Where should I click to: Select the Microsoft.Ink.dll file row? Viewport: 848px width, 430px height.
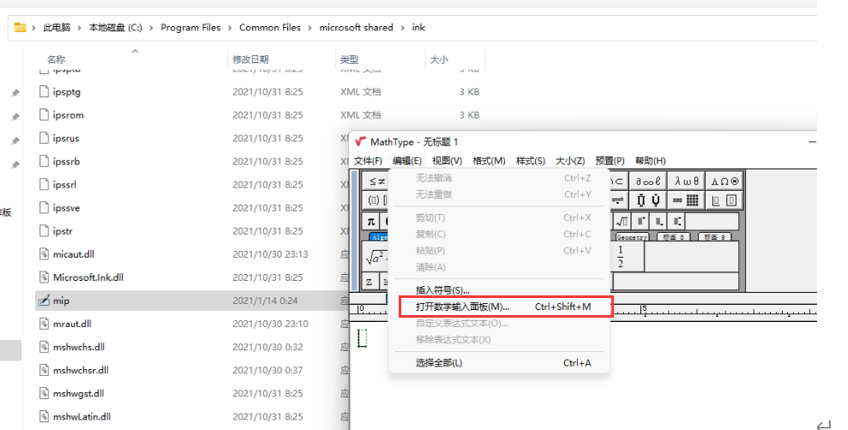pos(192,277)
